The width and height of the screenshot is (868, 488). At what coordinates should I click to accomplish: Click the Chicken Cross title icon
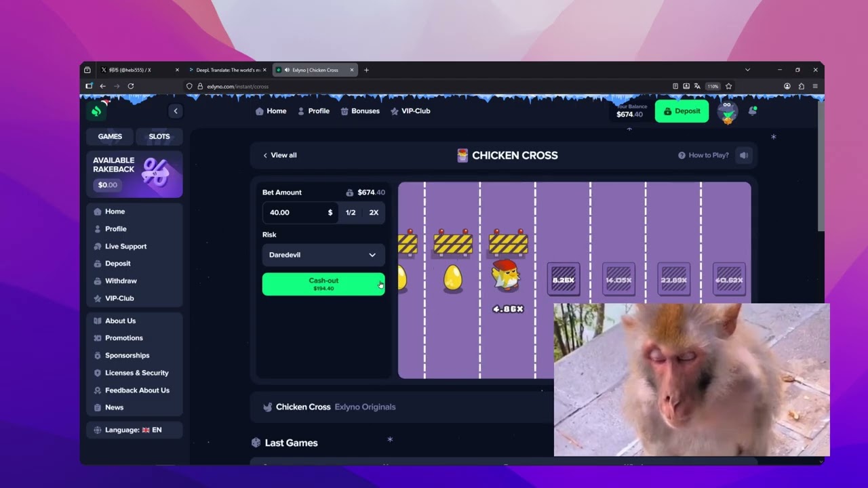[462, 155]
